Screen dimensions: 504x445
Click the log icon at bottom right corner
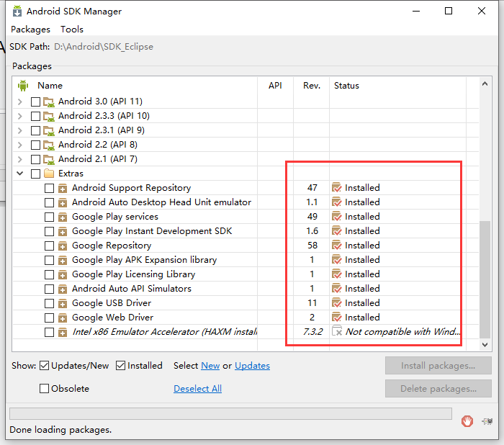click(x=487, y=421)
